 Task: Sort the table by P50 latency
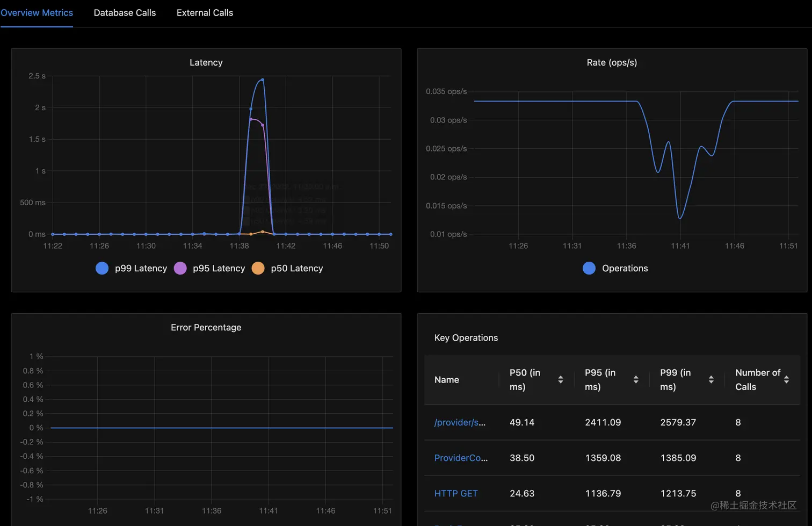pos(562,379)
